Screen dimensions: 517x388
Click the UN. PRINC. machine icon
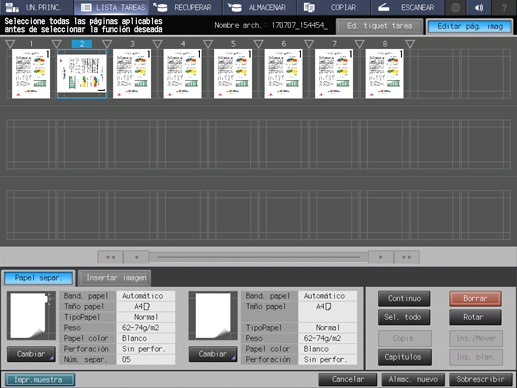pyautogui.click(x=12, y=7)
